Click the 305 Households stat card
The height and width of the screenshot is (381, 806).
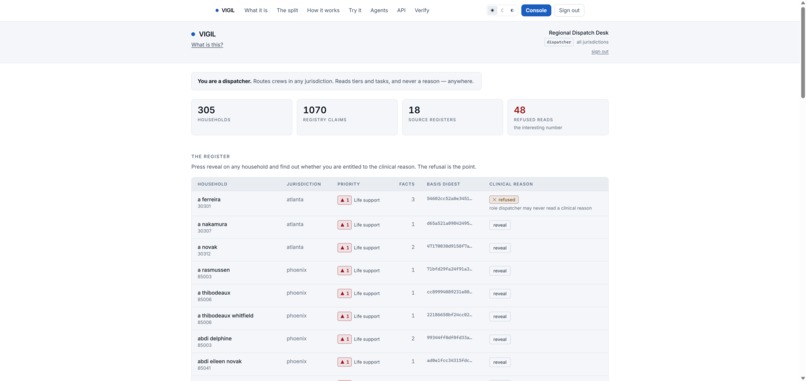pos(242,117)
